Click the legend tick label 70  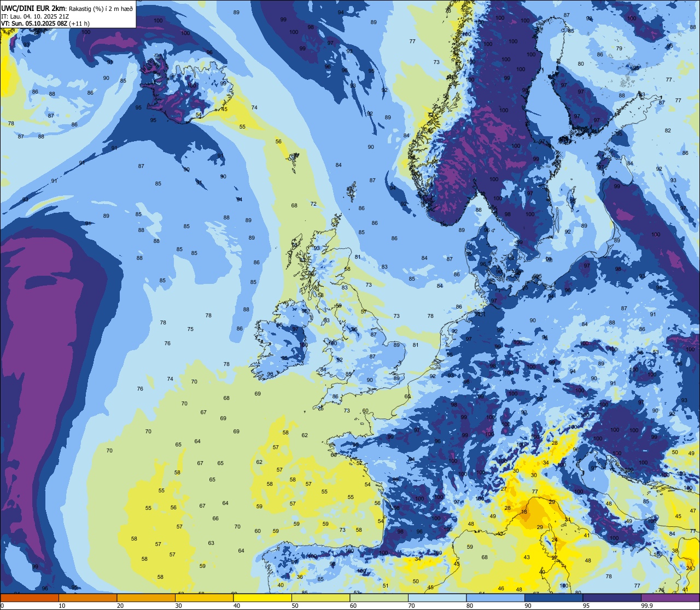411,606
